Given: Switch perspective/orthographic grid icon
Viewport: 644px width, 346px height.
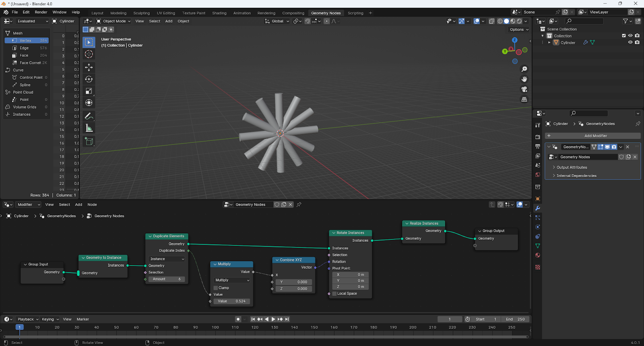Looking at the screenshot, I should [x=524, y=99].
